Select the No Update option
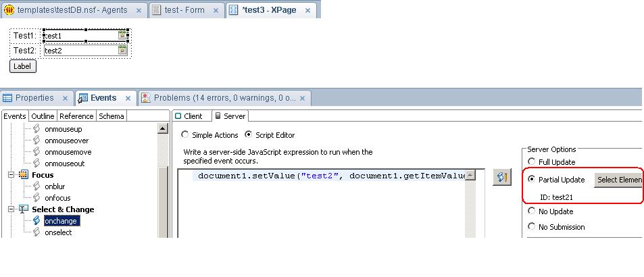This screenshot has height=277, width=644. coord(532,211)
